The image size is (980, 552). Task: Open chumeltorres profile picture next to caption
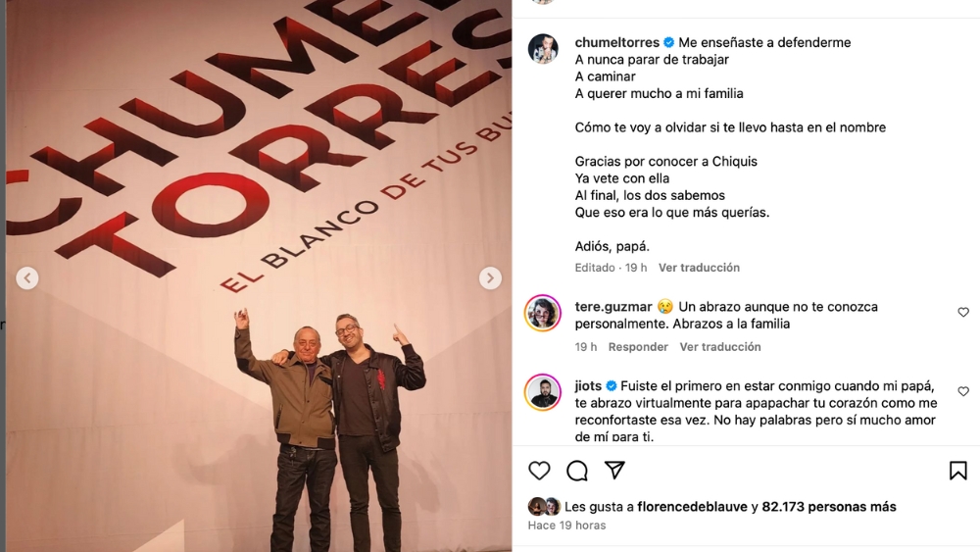tap(543, 49)
